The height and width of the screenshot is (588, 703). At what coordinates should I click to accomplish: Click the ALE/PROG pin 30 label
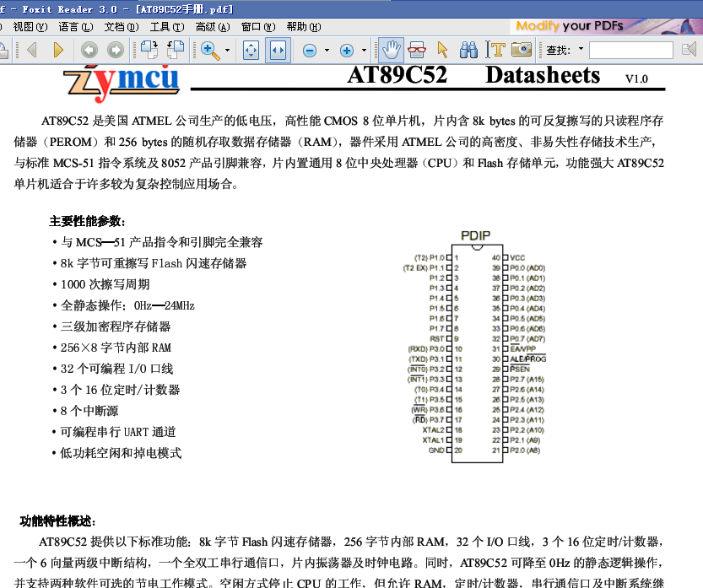528,359
